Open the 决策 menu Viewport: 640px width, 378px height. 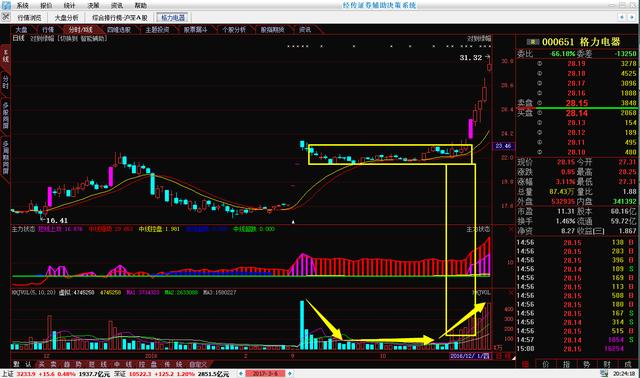pyautogui.click(x=93, y=5)
